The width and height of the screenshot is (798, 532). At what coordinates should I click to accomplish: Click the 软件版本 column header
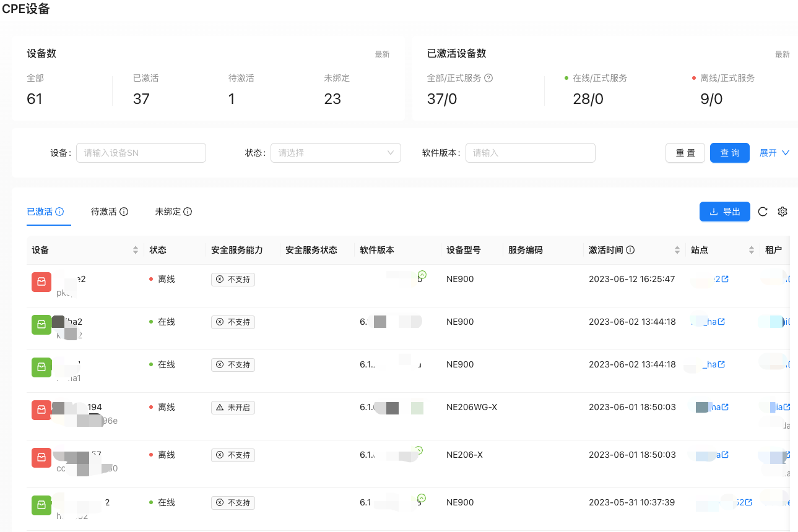[x=377, y=250]
